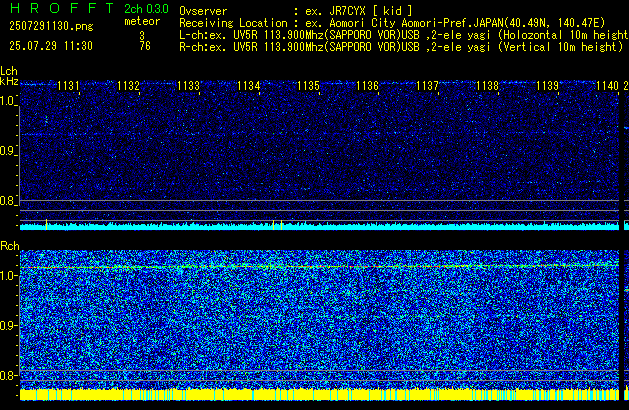Select the meteor count value 3
Screen dimensions: 629x410
(142, 35)
